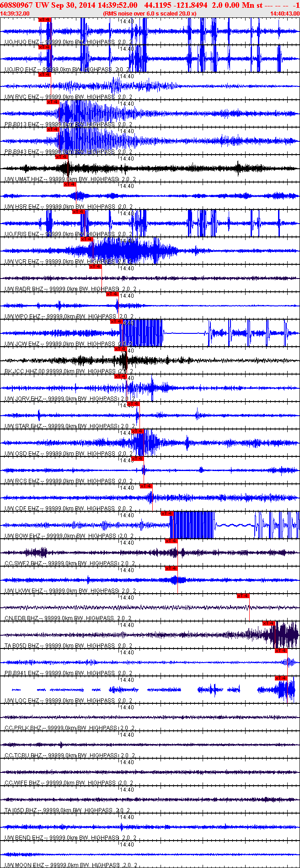Image resolution: width=300 pixels, height=868 pixels.
Task: Select the red pick flag on the UW.JORV trace
Action: [x=121, y=376]
